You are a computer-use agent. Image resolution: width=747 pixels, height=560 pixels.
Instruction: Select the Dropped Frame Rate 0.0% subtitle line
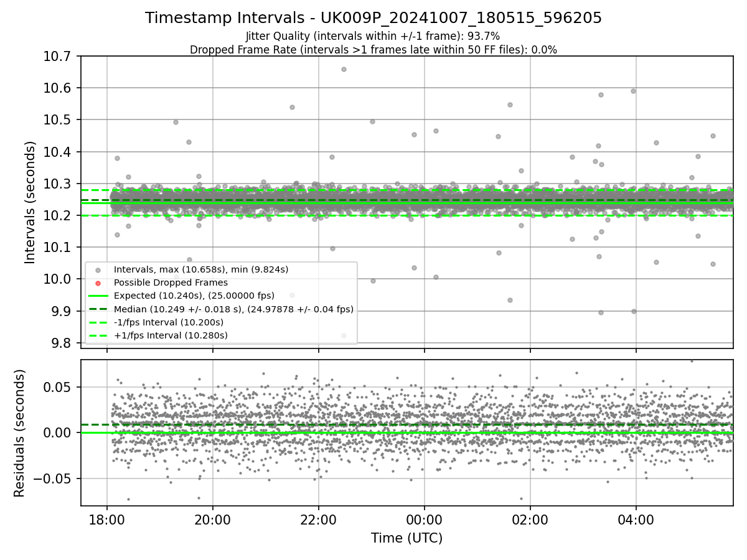[373, 50]
